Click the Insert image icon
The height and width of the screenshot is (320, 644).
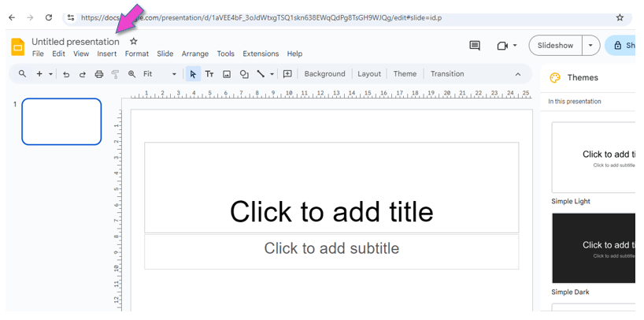coord(227,74)
